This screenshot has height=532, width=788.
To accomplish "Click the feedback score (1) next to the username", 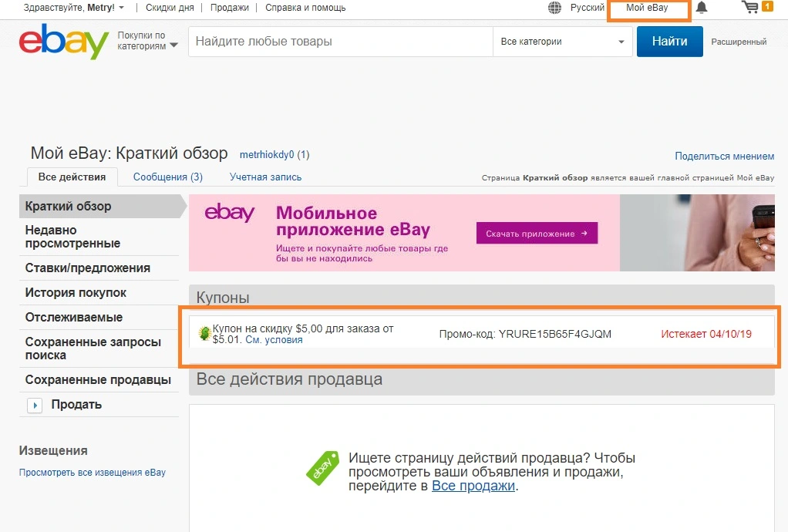I will pos(303,155).
